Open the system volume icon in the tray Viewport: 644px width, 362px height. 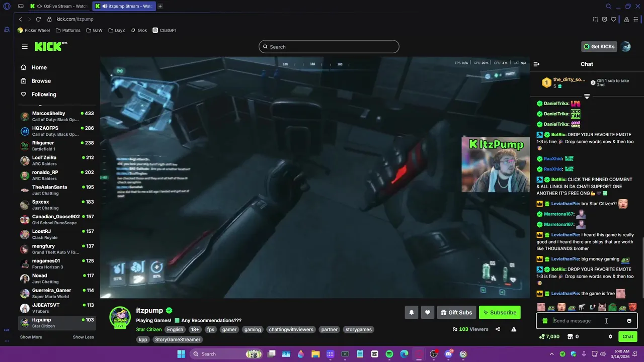click(602, 354)
